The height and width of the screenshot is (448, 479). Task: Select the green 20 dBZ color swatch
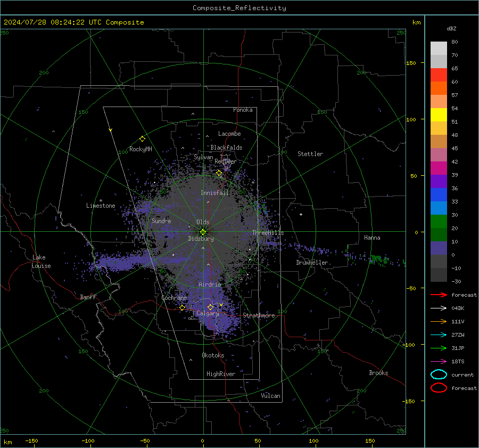[x=439, y=222]
